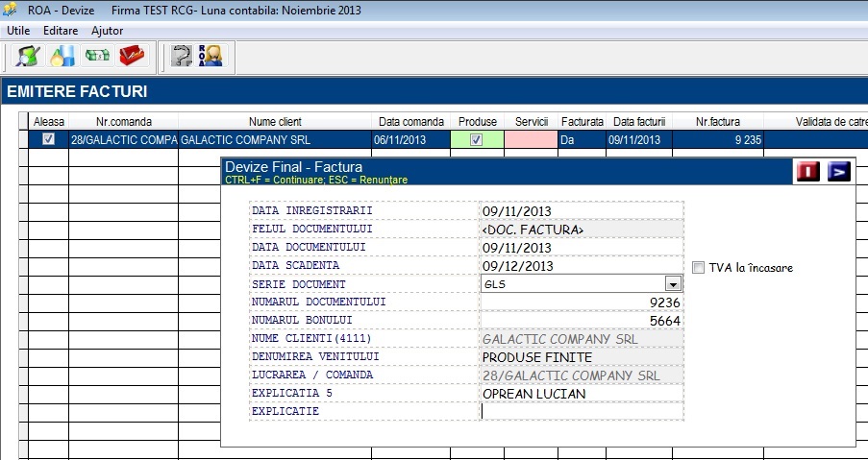Open the geometric shapes toolbar icon
The height and width of the screenshot is (460, 868).
62,56
